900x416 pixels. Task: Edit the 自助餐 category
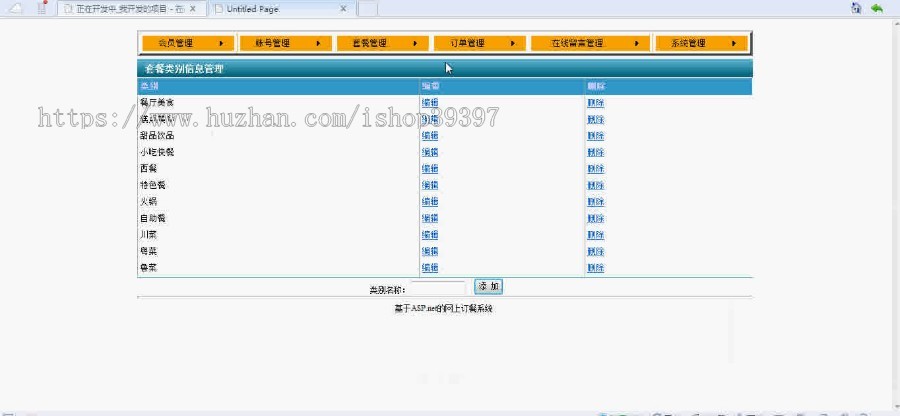coord(430,218)
